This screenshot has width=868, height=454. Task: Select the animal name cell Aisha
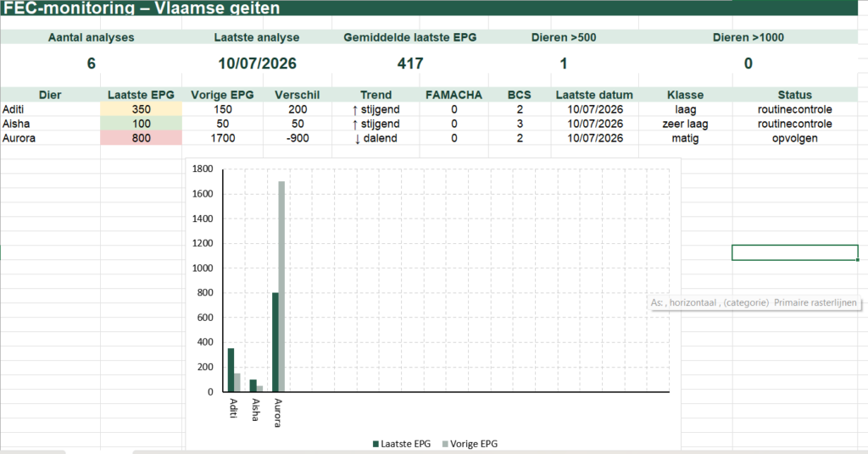[x=50, y=124]
